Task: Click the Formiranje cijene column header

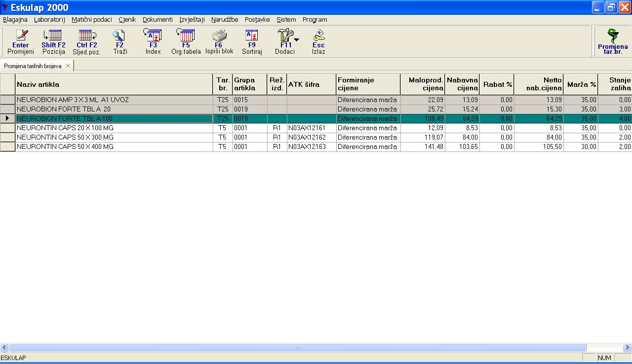Action: point(368,84)
